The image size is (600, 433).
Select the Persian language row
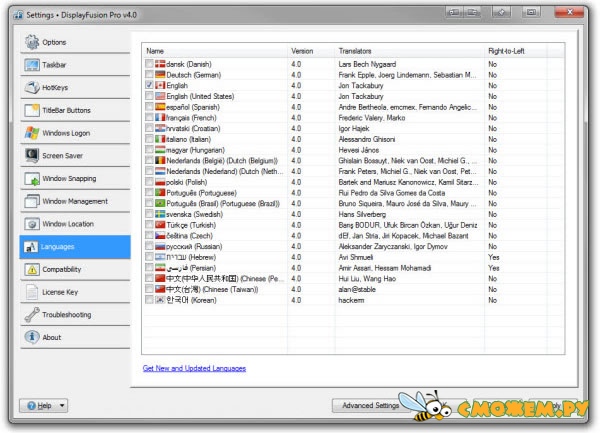pyautogui.click(x=353, y=267)
